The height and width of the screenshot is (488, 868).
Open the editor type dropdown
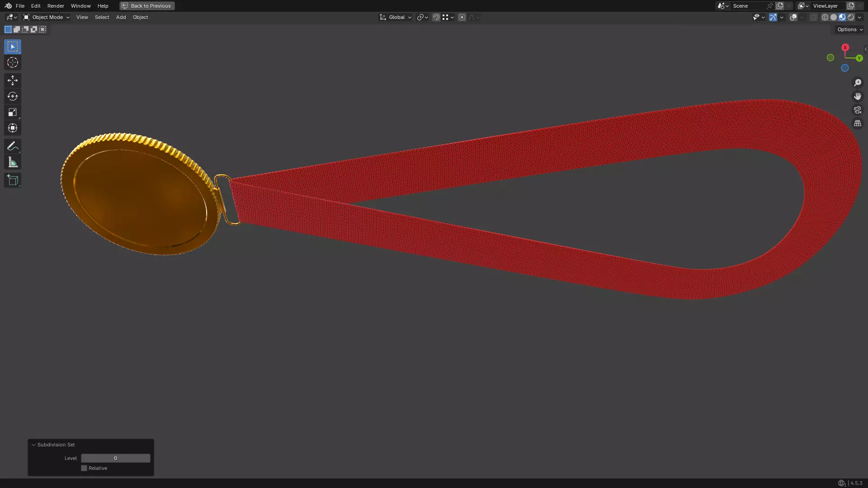pyautogui.click(x=11, y=17)
